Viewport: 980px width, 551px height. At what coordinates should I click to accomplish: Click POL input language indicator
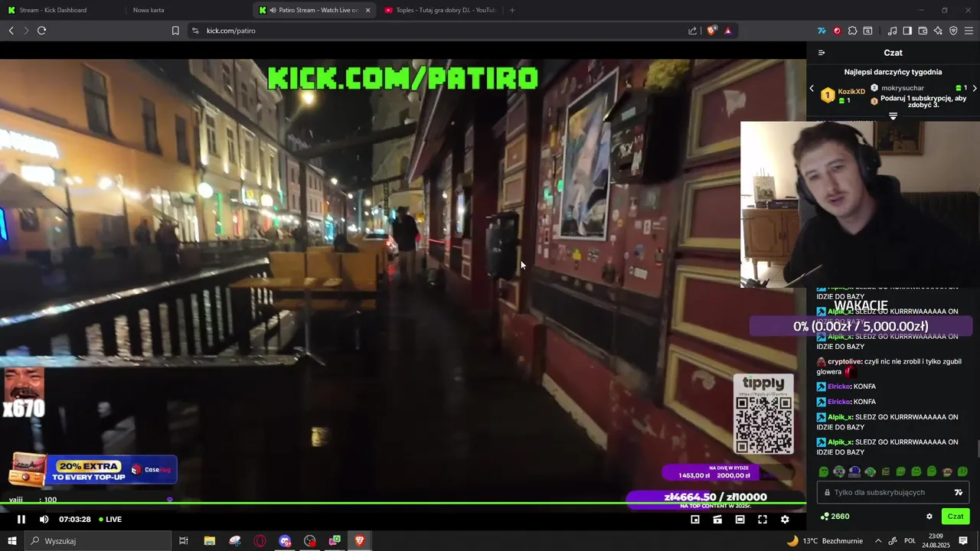point(910,541)
